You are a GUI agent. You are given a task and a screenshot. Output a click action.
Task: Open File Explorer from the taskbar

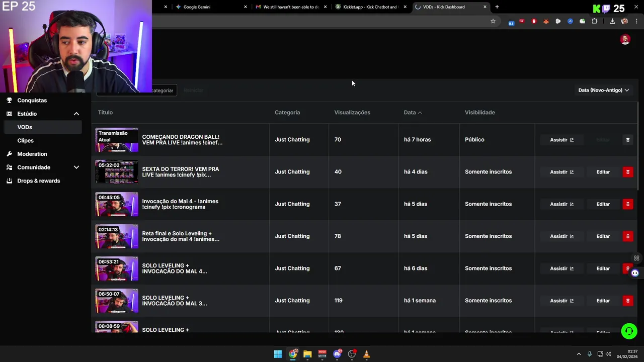tap(307, 354)
